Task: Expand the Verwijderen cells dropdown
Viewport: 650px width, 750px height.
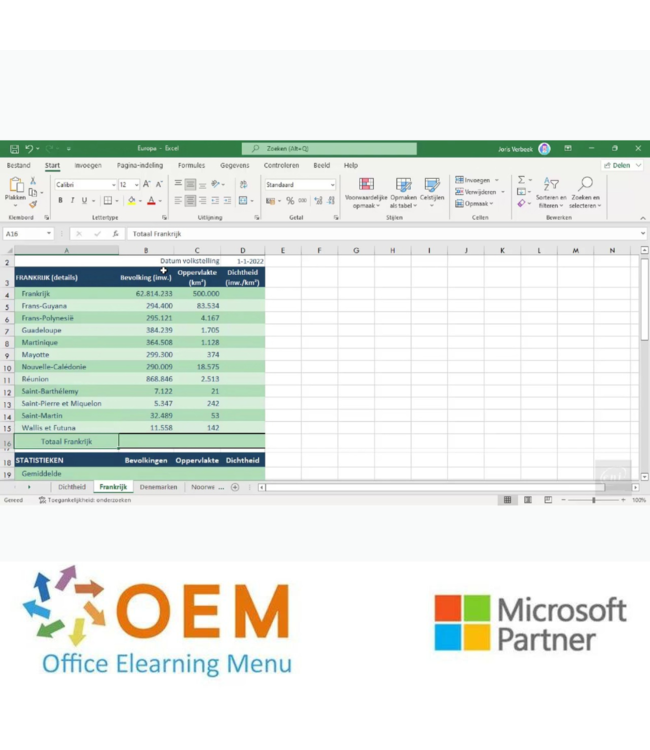Action: tap(503, 192)
